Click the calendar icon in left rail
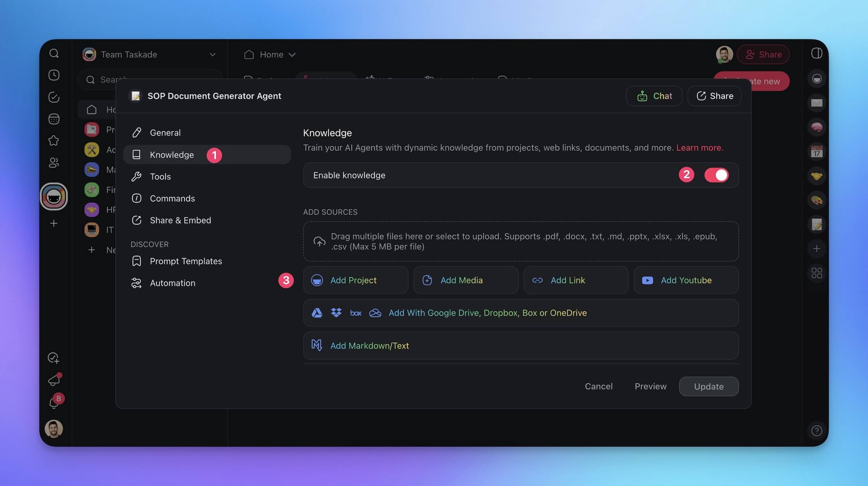The width and height of the screenshot is (868, 486). (x=54, y=119)
